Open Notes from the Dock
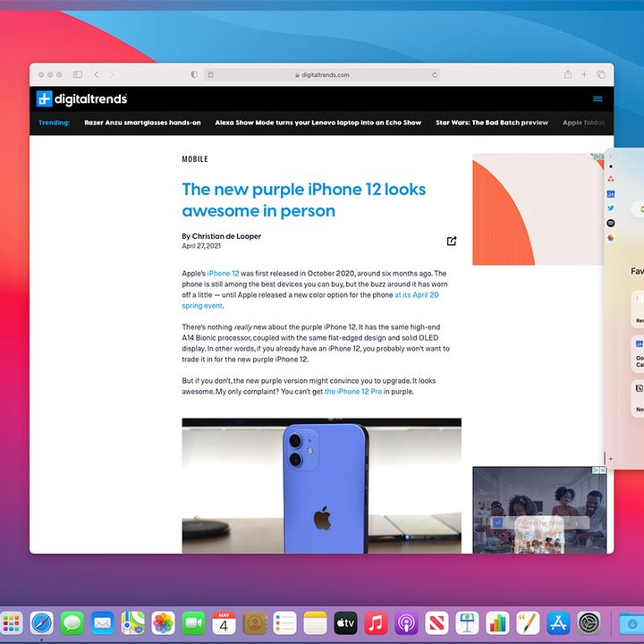Viewport: 644px width, 644px height. 315,623
